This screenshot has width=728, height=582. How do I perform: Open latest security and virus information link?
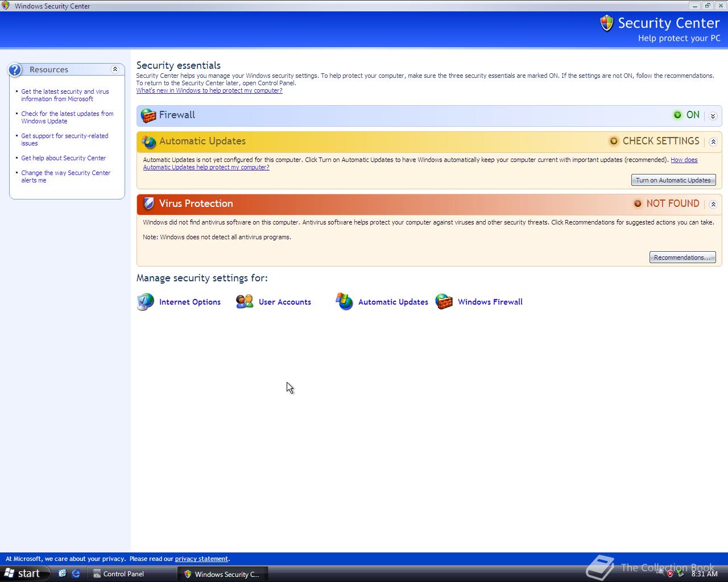coord(65,95)
